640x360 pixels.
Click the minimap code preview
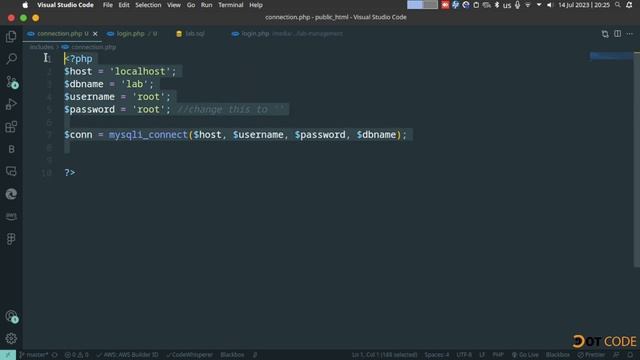coord(611,56)
